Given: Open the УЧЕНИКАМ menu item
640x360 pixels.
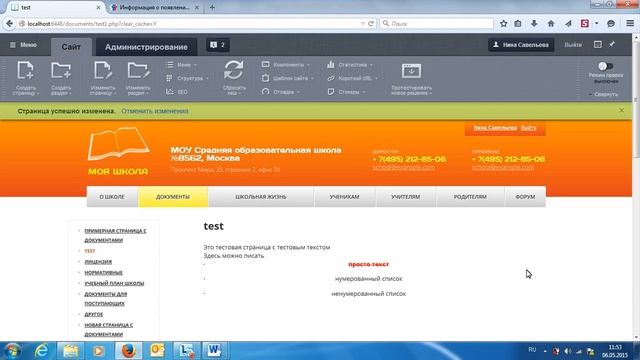Looking at the screenshot, I should (x=344, y=197).
